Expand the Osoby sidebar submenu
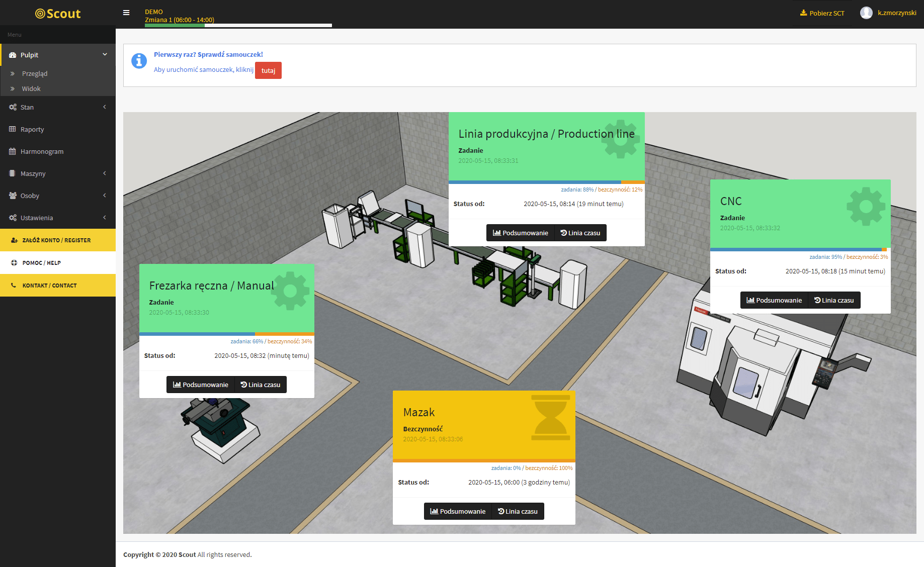Screen dimensions: 924x567 [x=58, y=196]
